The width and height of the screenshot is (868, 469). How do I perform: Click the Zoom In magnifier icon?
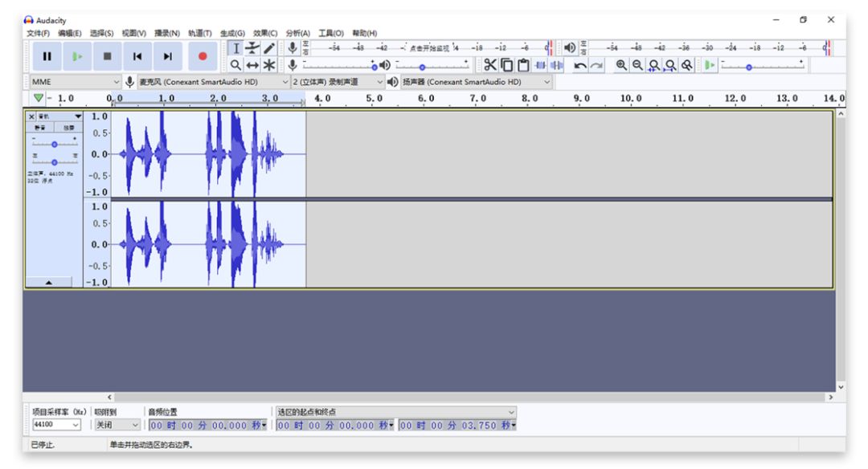tap(621, 65)
